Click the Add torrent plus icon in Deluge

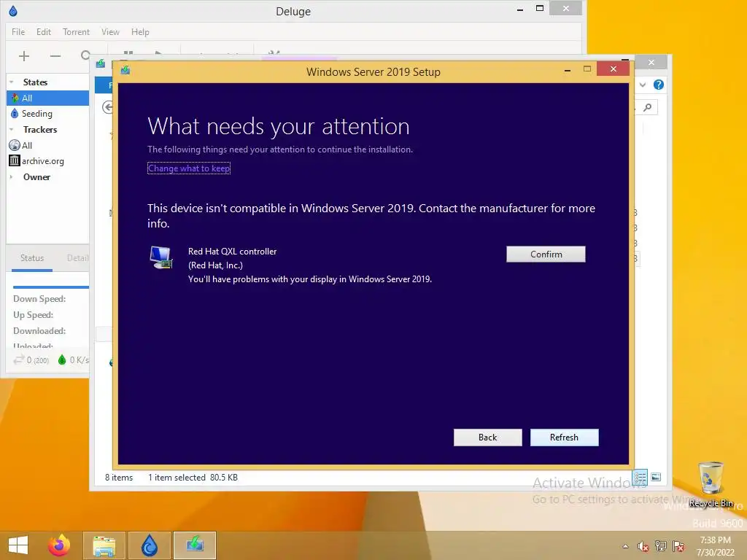pyautogui.click(x=24, y=56)
